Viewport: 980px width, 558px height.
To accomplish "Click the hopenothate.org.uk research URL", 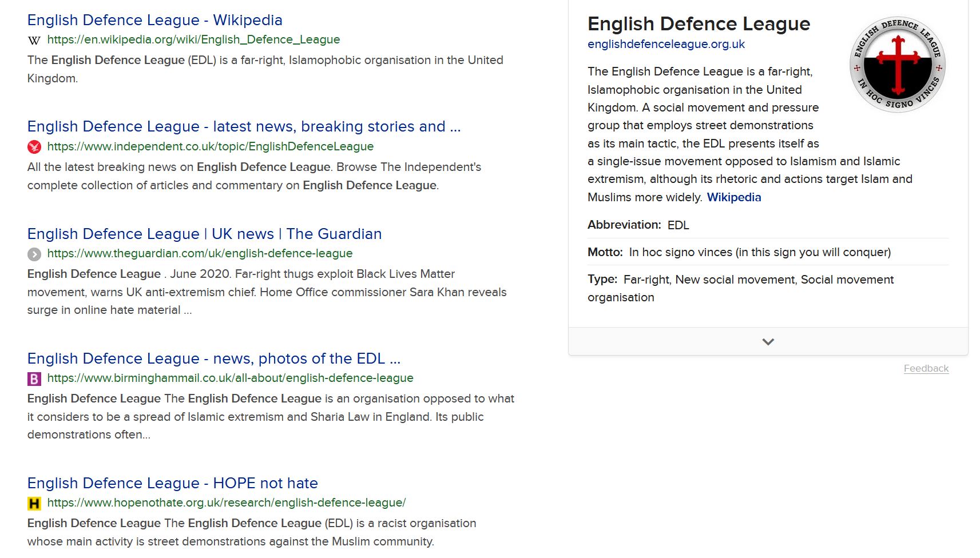I will tap(226, 503).
